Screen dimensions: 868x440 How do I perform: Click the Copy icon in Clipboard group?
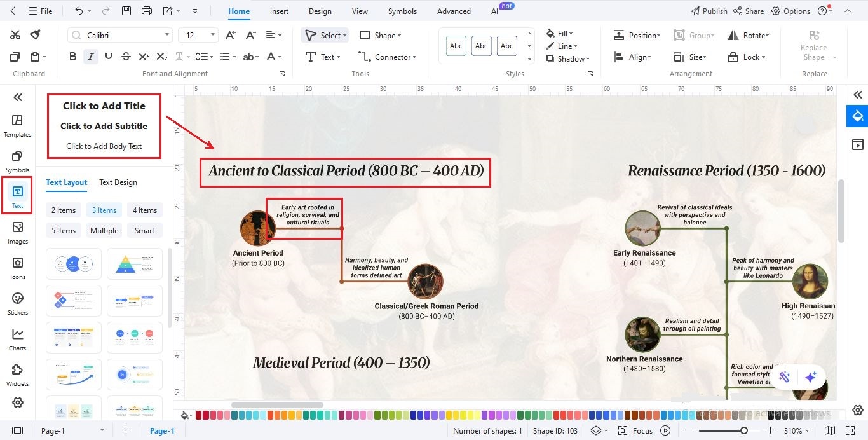[x=15, y=57]
